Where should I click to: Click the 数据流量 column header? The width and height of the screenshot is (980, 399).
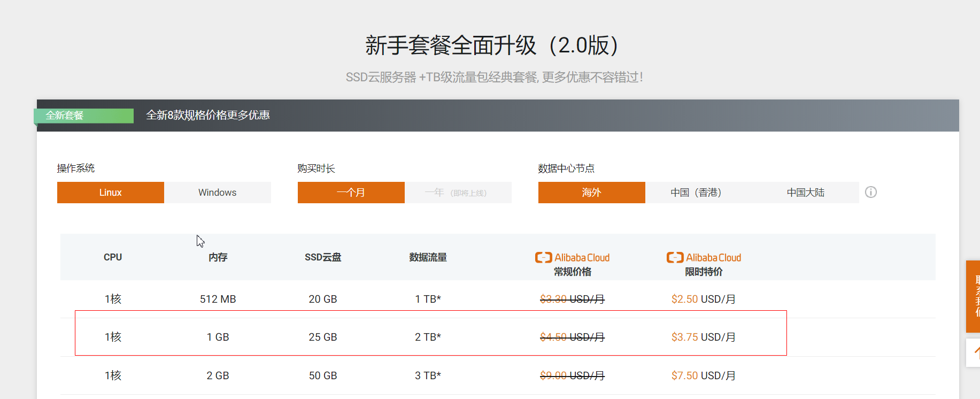(428, 257)
